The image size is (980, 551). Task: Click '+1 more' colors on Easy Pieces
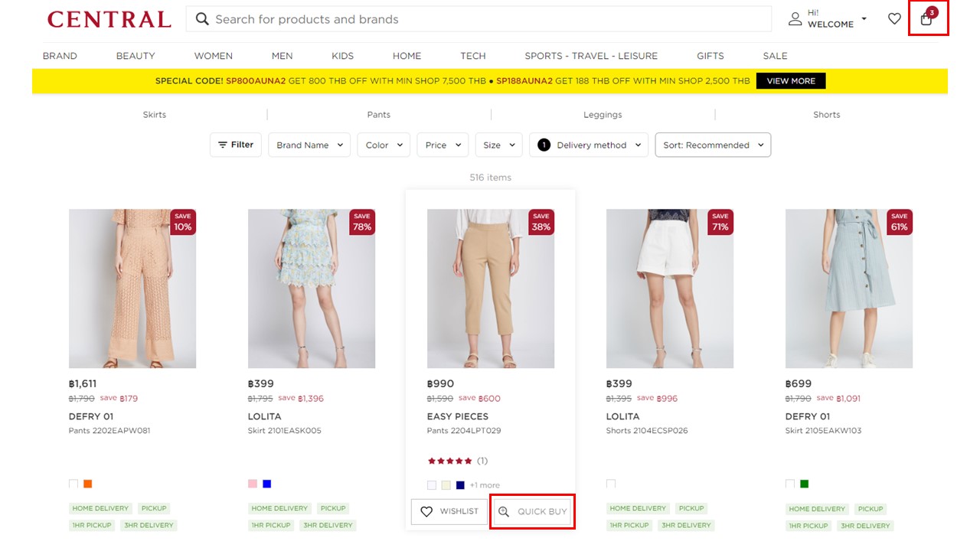point(485,485)
